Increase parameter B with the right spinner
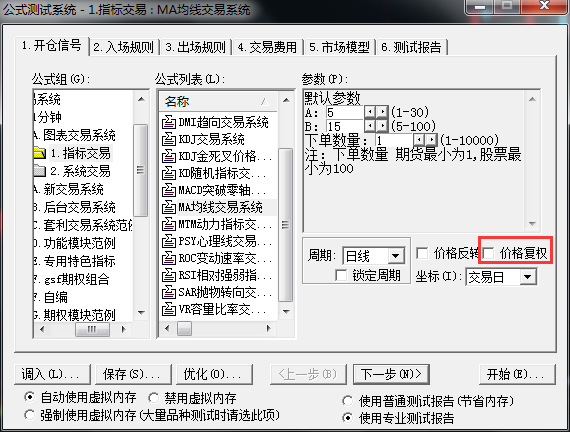This screenshot has width=570, height=432. coord(382,126)
